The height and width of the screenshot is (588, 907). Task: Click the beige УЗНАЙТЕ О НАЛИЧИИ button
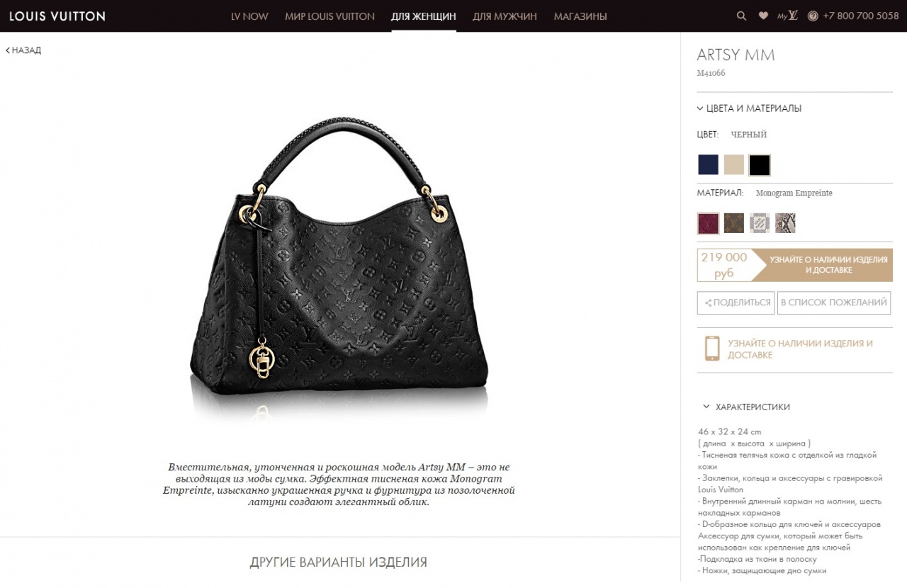tap(822, 265)
